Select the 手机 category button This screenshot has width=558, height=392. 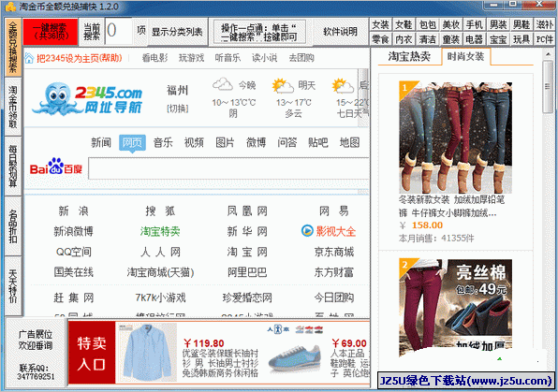[475, 25]
